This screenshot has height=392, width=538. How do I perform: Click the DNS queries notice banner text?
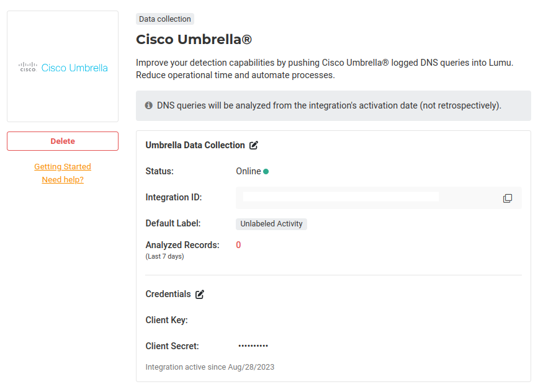(x=328, y=105)
